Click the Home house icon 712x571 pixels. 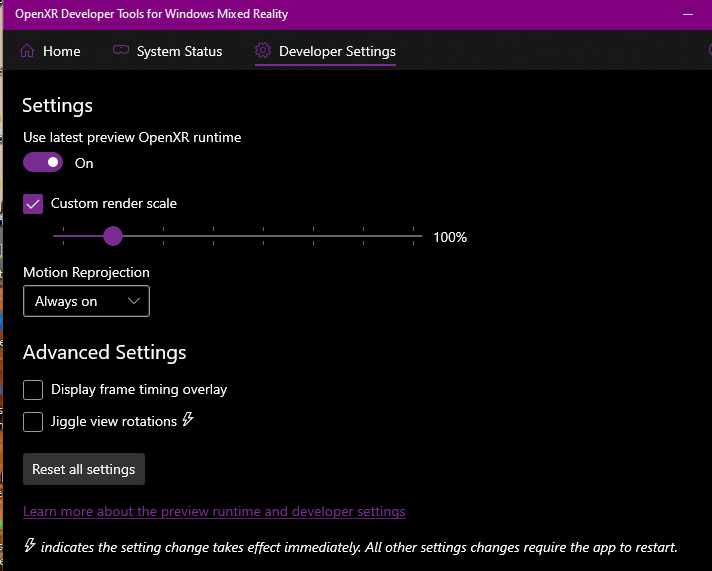point(27,51)
